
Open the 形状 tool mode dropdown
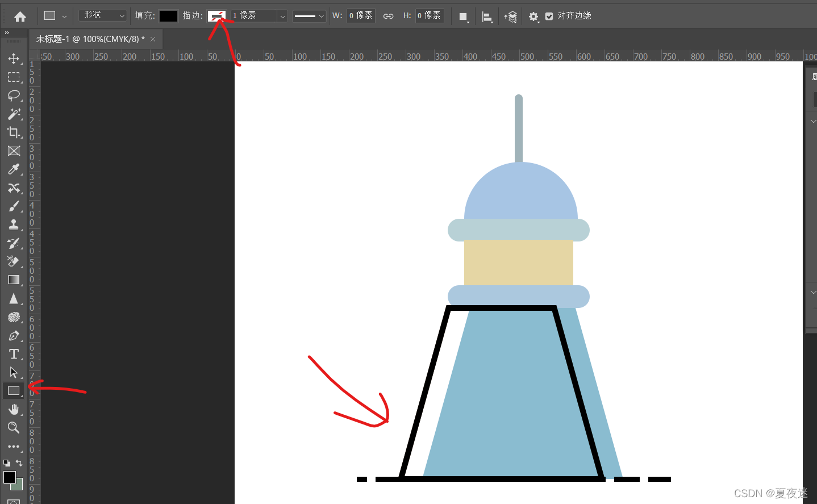(x=103, y=15)
